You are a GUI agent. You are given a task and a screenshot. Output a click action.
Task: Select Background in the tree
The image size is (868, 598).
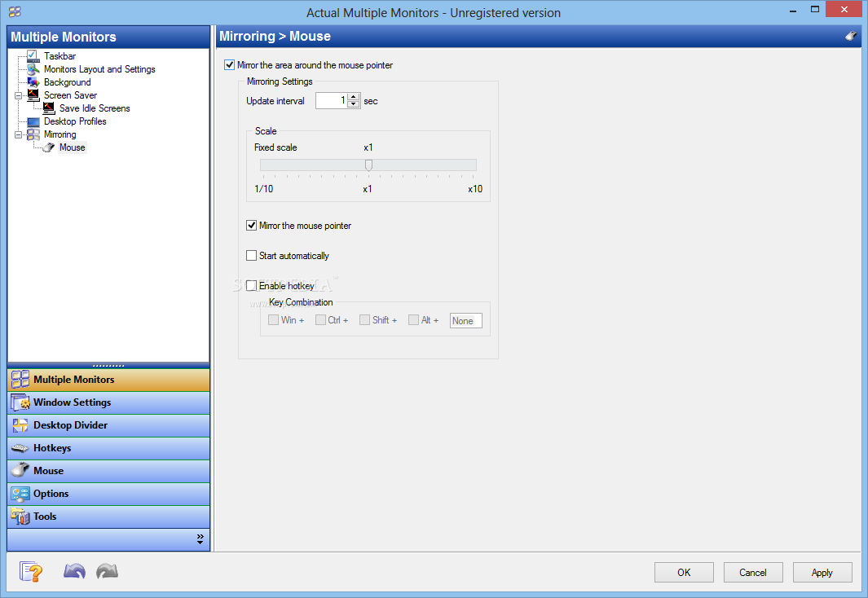click(68, 82)
